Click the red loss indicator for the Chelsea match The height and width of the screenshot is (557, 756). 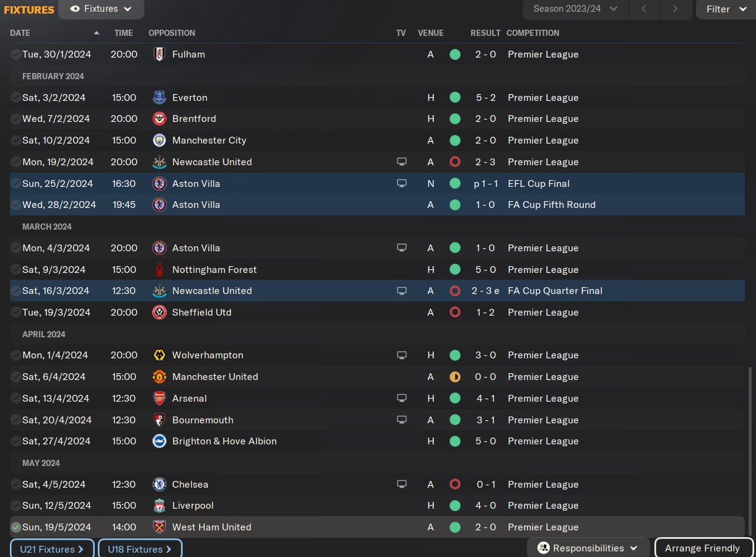455,485
